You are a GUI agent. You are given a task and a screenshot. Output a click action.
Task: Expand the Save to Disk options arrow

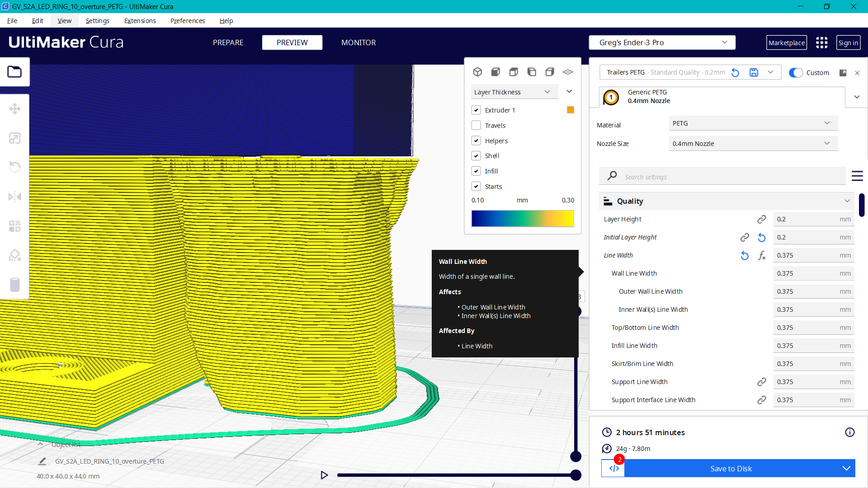tap(846, 468)
